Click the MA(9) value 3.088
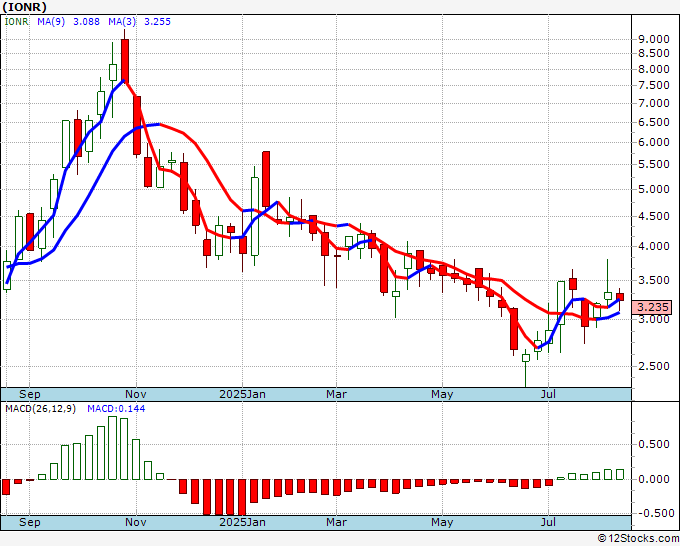The image size is (680, 546). 86,22
